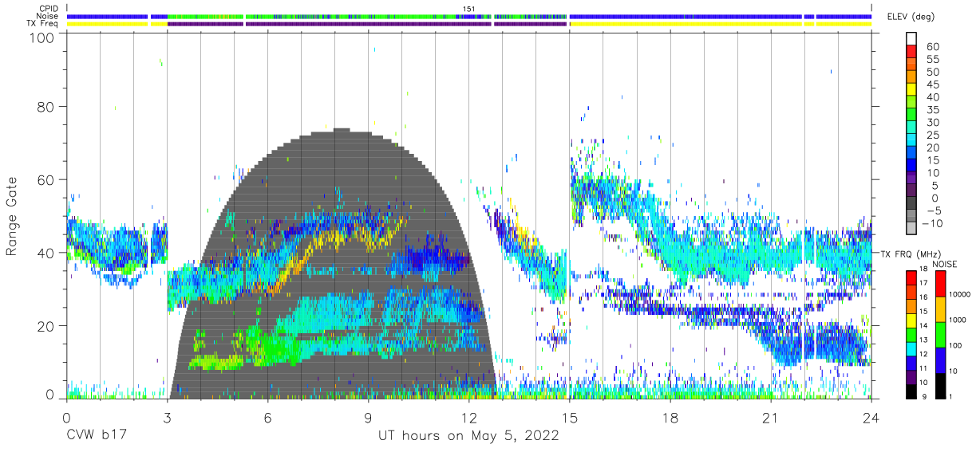Image resolution: width=980 pixels, height=452 pixels.
Task: Click the 18 UT hour tick label
Action: click(x=670, y=419)
